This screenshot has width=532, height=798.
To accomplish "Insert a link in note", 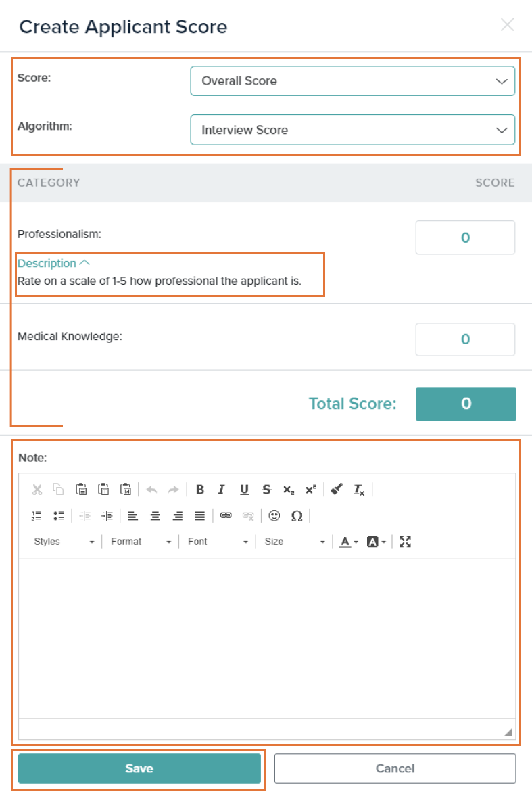I will [x=226, y=515].
